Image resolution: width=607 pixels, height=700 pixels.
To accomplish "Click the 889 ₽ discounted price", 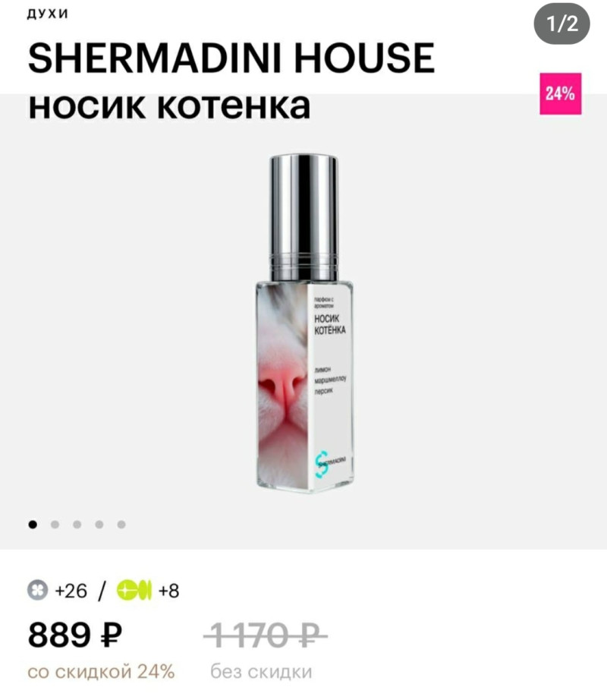I will click(75, 635).
